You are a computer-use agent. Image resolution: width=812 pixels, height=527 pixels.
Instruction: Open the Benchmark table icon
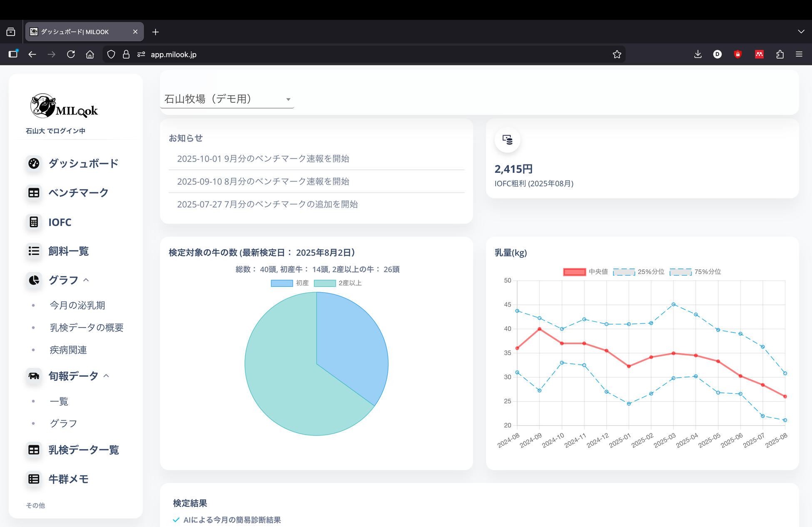pyautogui.click(x=34, y=193)
